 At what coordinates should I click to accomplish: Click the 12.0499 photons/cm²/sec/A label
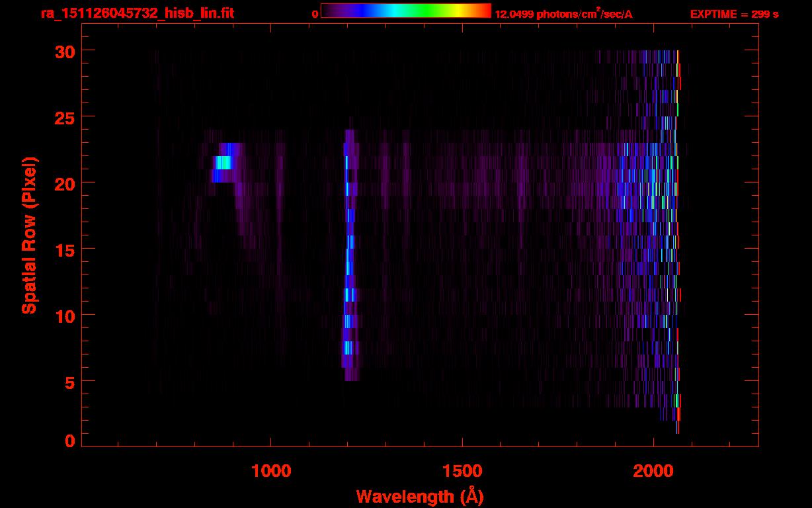click(563, 14)
